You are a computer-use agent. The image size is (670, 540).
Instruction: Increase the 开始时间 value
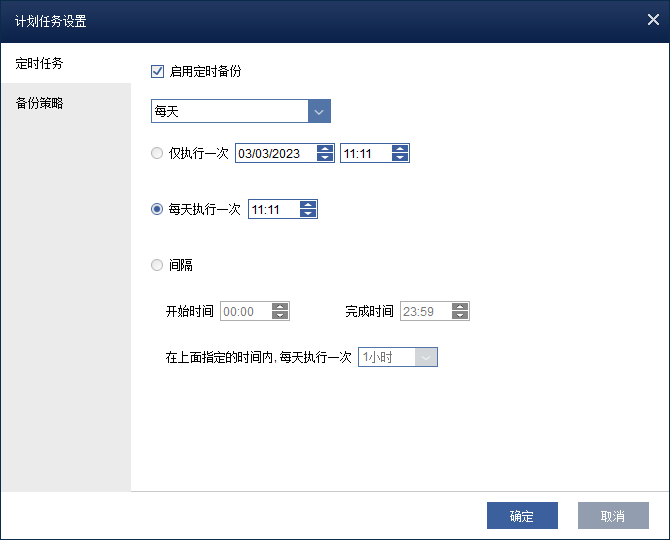pos(280,307)
